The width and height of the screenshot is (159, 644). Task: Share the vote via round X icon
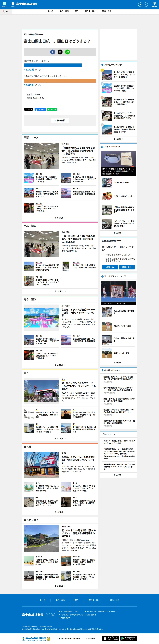[60, 52]
